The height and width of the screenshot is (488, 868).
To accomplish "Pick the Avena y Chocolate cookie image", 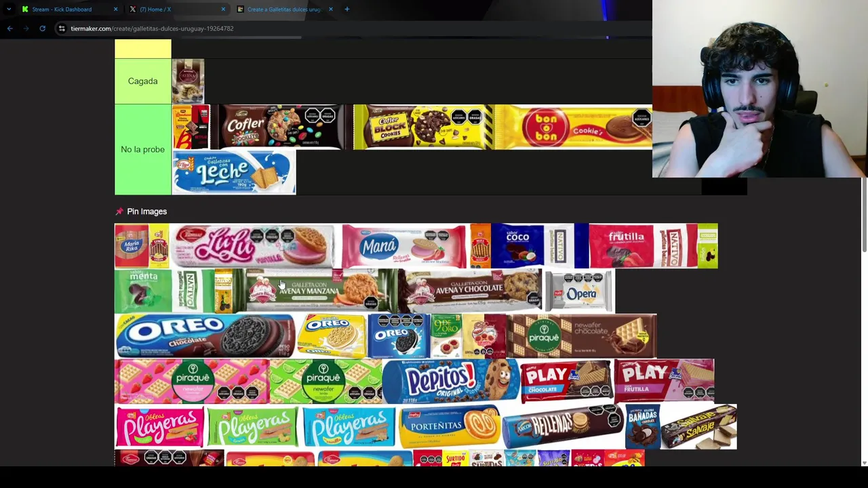I will click(470, 291).
